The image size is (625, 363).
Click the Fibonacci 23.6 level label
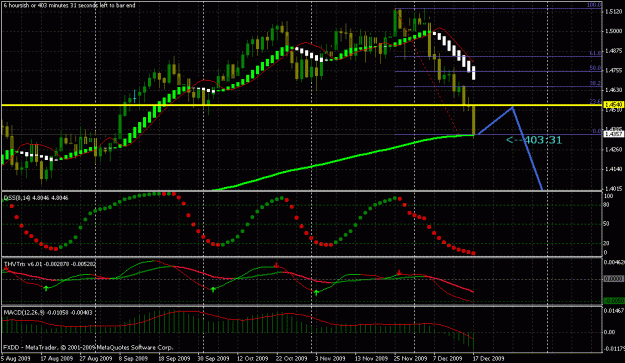click(596, 102)
